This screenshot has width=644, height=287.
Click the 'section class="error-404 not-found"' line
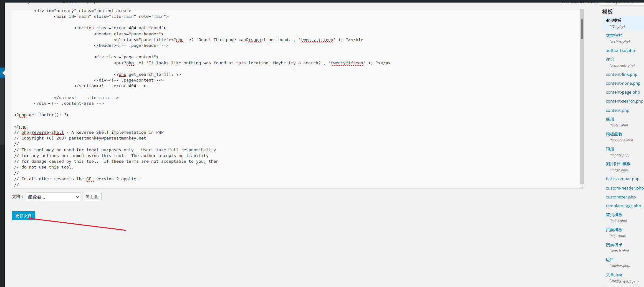pos(120,28)
